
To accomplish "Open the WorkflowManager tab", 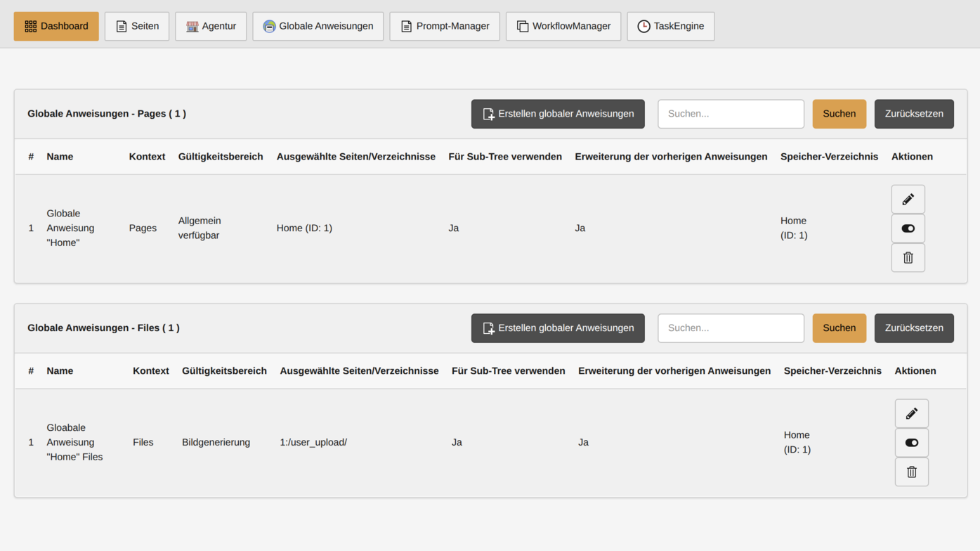I will click(x=563, y=26).
